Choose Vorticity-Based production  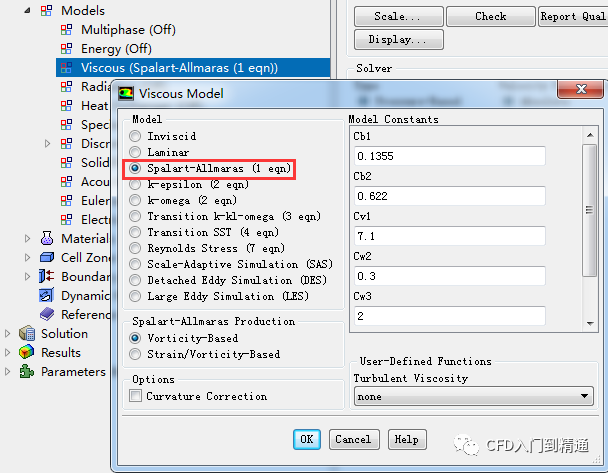[135, 338]
